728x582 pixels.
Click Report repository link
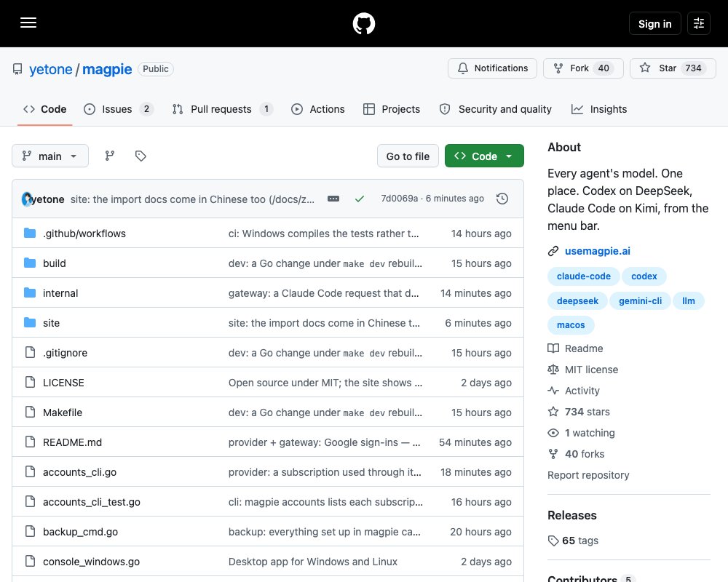coord(588,475)
